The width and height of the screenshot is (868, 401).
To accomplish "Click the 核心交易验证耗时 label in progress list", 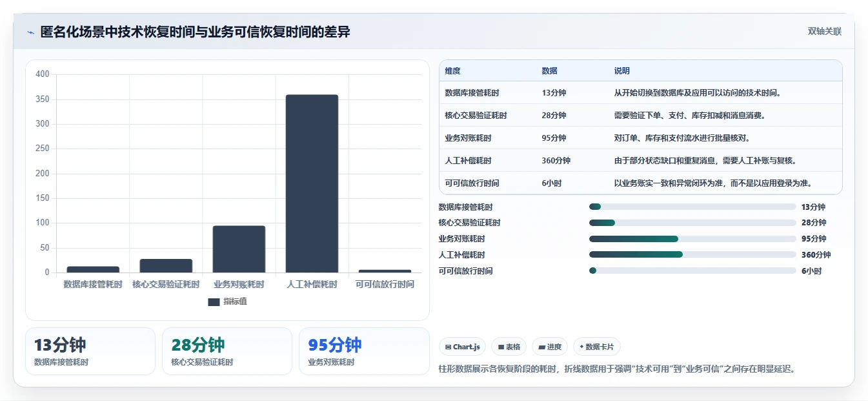I will [x=469, y=223].
